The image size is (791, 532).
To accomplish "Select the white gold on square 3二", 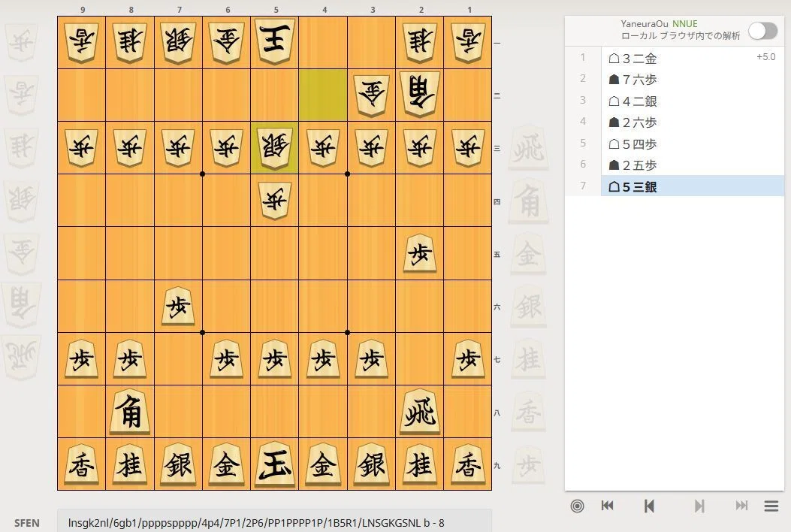I will [x=372, y=95].
